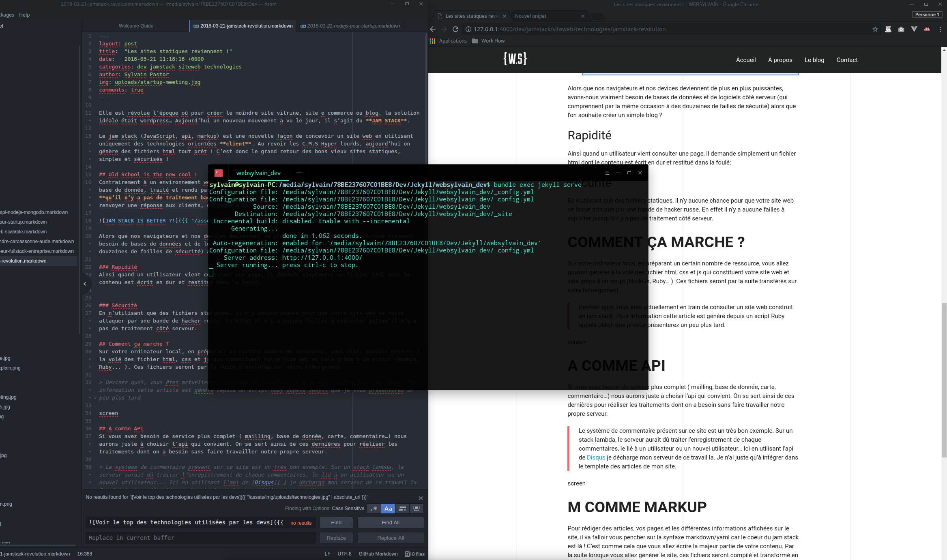Open Work Flow bookmarks folder
947x560 pixels.
pos(488,41)
